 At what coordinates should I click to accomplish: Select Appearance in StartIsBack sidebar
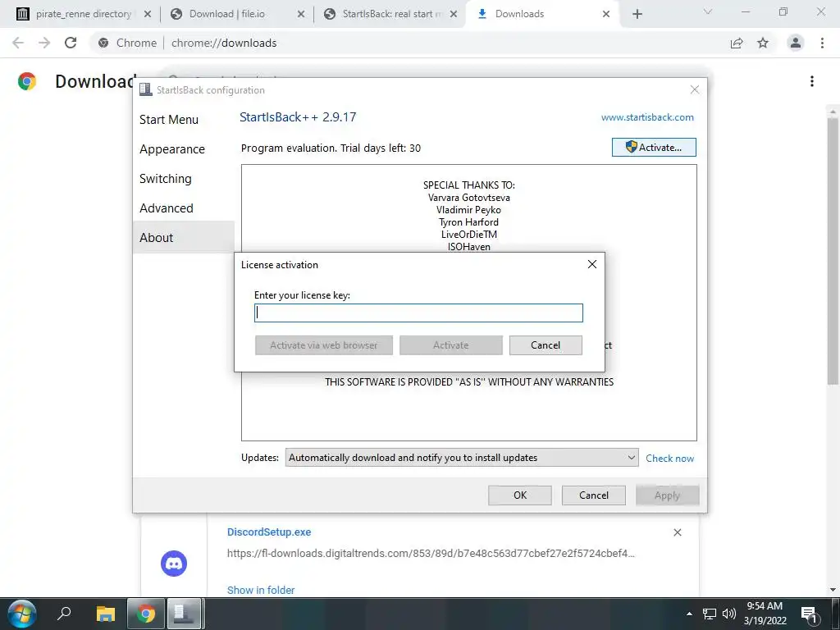coord(172,149)
